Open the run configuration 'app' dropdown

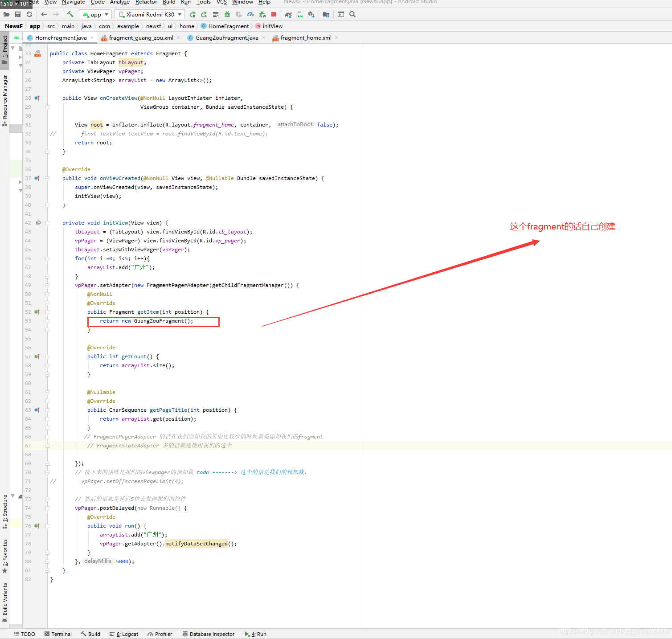(x=95, y=14)
